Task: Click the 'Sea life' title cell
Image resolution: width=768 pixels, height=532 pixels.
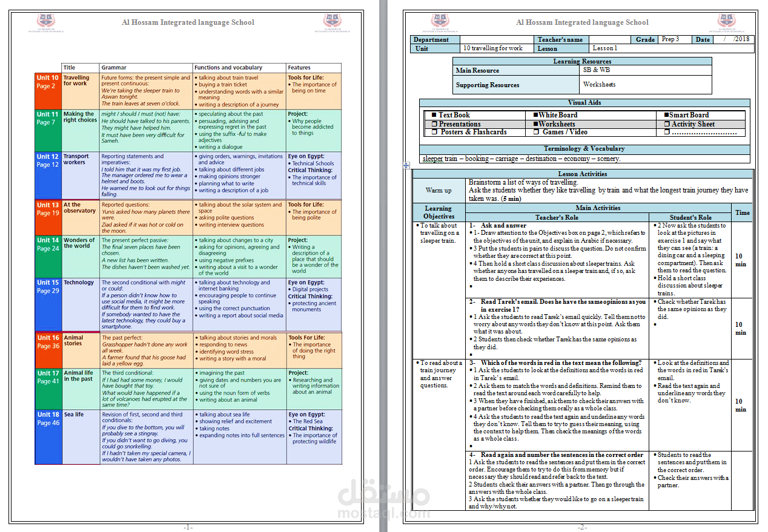Action: (x=81, y=437)
